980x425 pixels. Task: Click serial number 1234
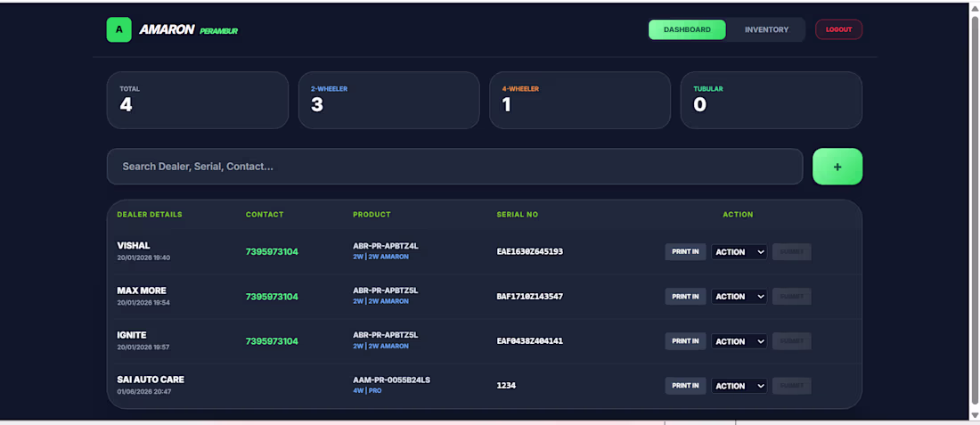pos(506,386)
